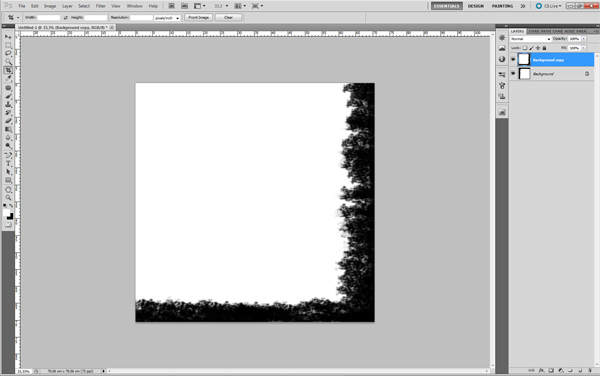
Task: Open the Image menu
Action: point(50,6)
